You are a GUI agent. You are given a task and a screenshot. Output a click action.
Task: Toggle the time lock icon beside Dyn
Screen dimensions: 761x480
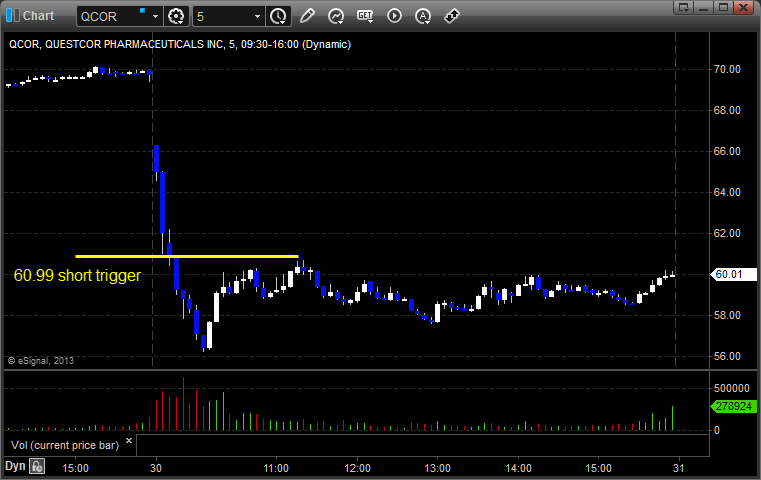(x=37, y=466)
